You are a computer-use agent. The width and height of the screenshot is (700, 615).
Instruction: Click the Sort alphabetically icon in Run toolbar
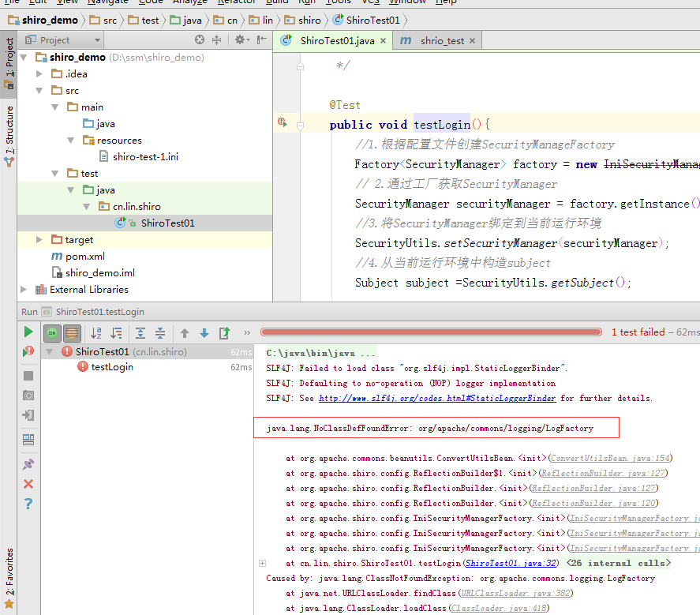[96, 332]
